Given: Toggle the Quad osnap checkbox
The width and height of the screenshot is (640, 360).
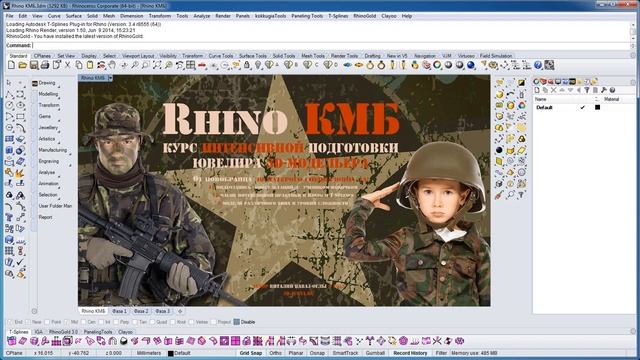Looking at the screenshot, I should 152,322.
